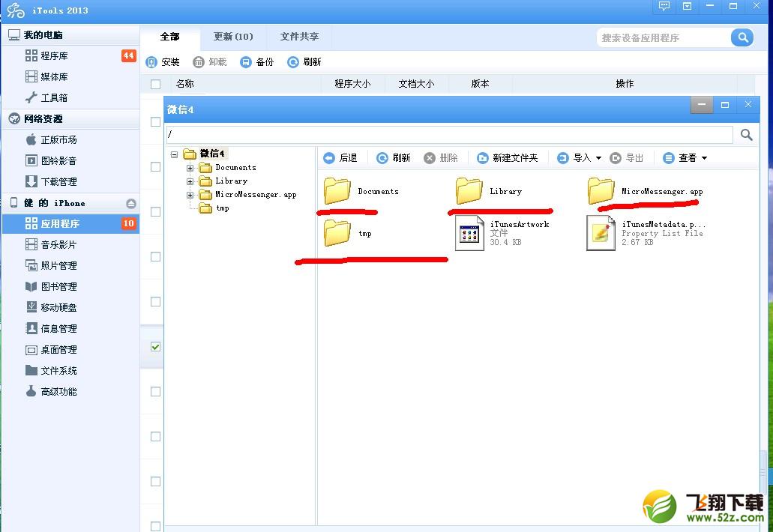Switch to the 文件共享 tab
This screenshot has width=773, height=532.
point(299,37)
